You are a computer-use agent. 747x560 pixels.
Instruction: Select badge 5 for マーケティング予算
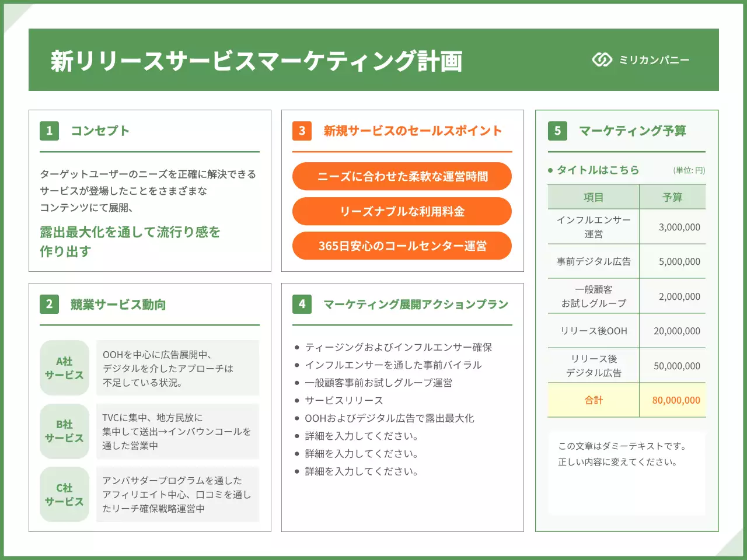pyautogui.click(x=558, y=131)
